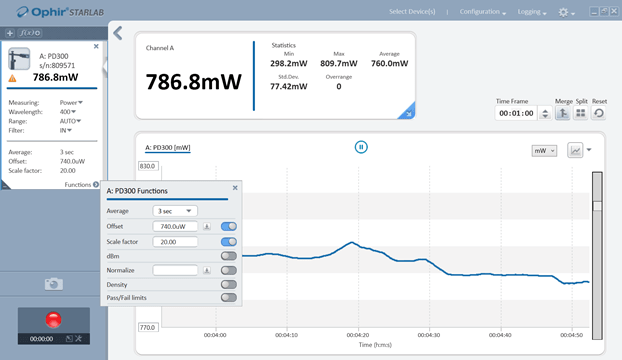Click the large 786.8mW Channel A reading
Image resolution: width=622 pixels, height=360 pixels.
pyautogui.click(x=194, y=82)
